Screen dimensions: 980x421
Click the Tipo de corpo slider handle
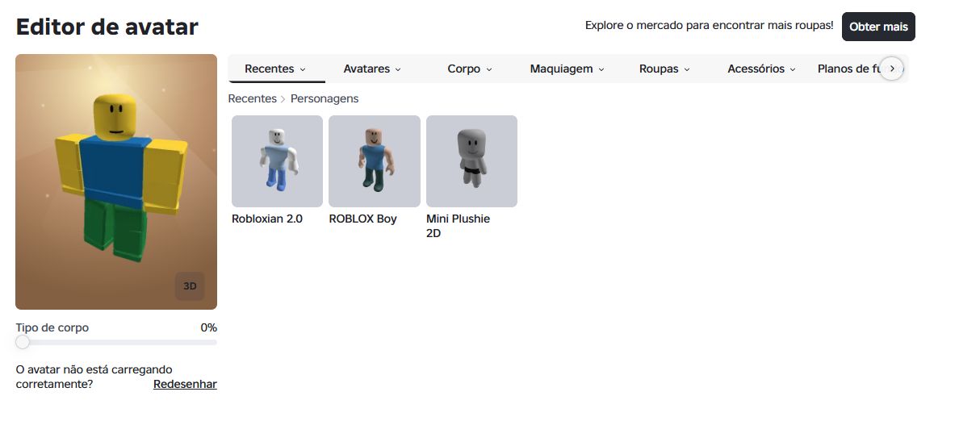23,342
